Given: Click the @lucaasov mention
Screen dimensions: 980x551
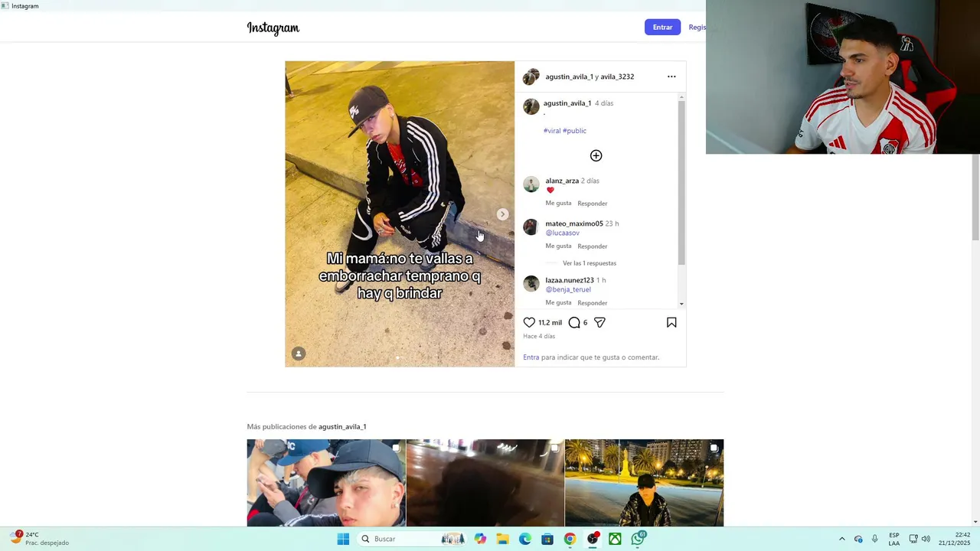Looking at the screenshot, I should click(x=563, y=233).
